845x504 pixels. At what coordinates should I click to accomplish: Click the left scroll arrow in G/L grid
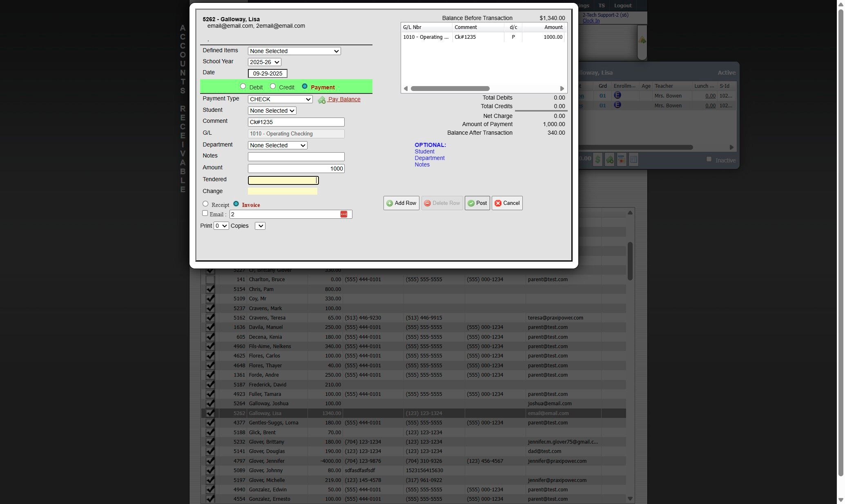(406, 89)
